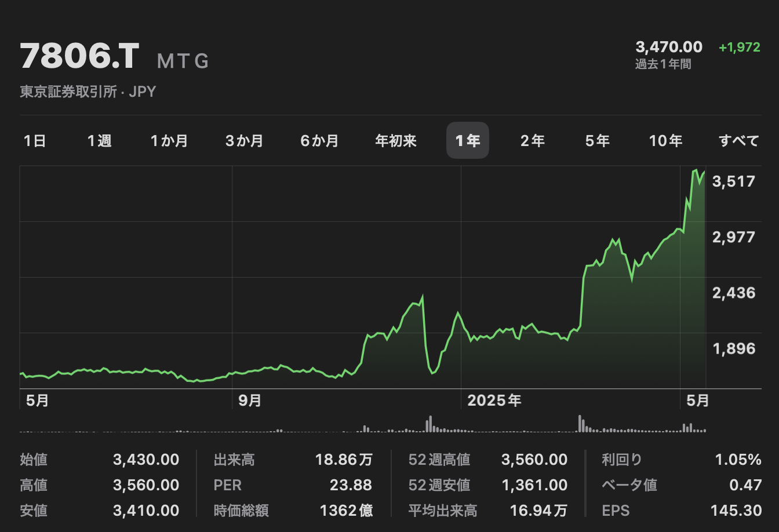Switch chart to 2年 range

pos(533,141)
